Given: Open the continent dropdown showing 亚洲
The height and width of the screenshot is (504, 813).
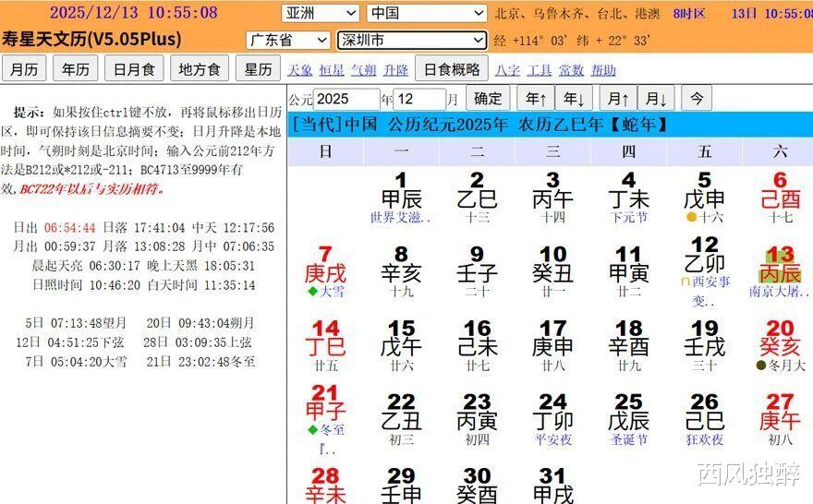Looking at the screenshot, I should pyautogui.click(x=321, y=13).
